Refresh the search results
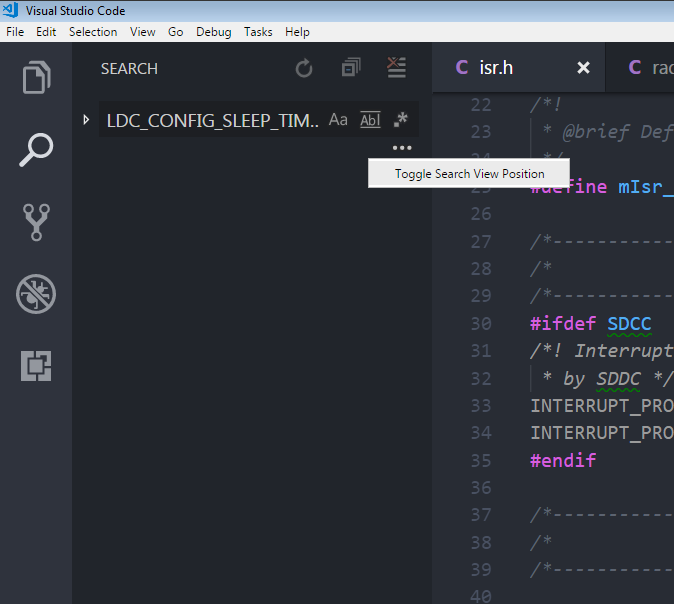674x604 pixels. 304,69
